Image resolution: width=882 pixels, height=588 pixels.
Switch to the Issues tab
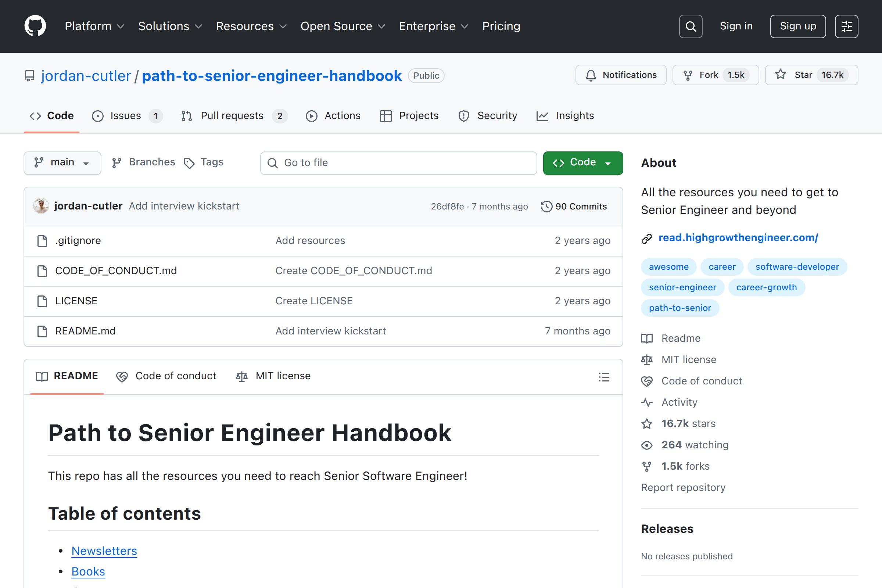127,116
